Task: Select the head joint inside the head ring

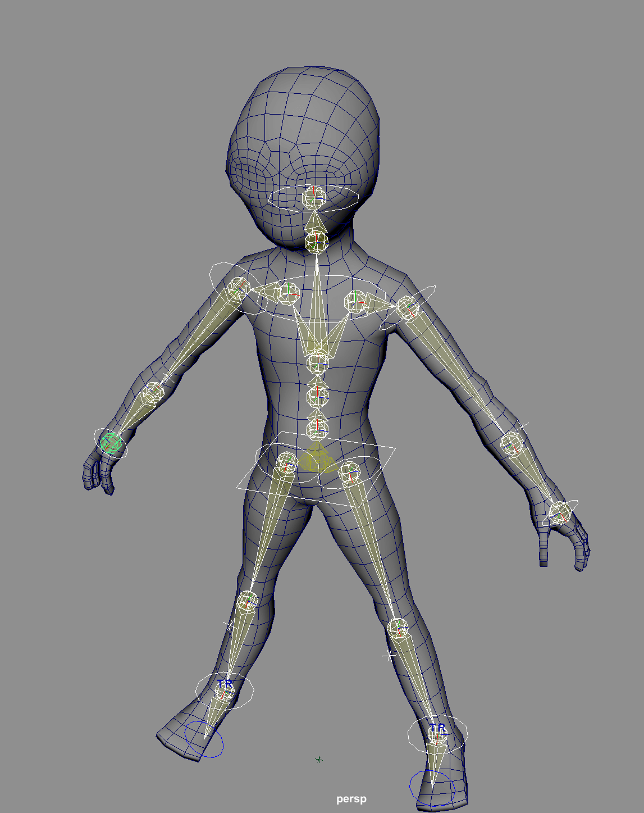Action: click(x=314, y=197)
